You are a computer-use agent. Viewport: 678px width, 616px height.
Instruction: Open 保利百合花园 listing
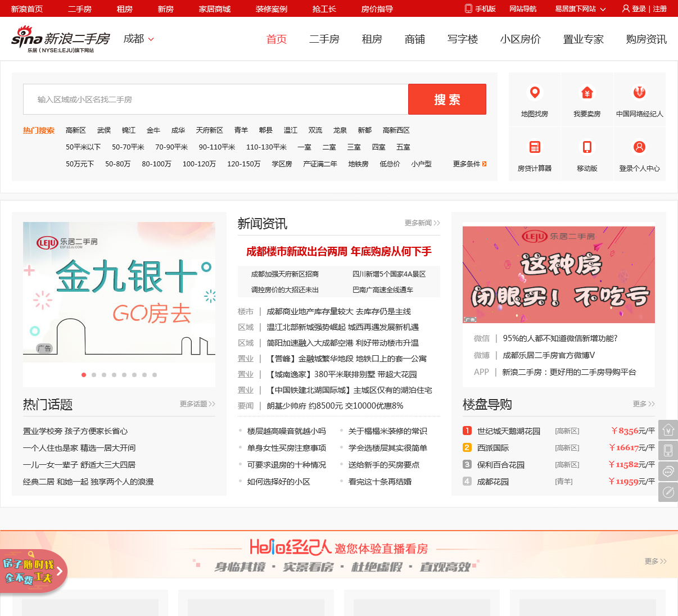pyautogui.click(x=501, y=464)
